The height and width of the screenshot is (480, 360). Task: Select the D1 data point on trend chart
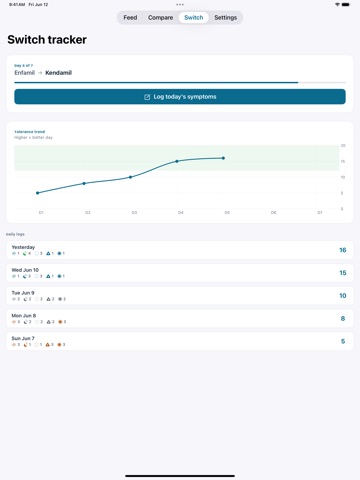click(38, 193)
